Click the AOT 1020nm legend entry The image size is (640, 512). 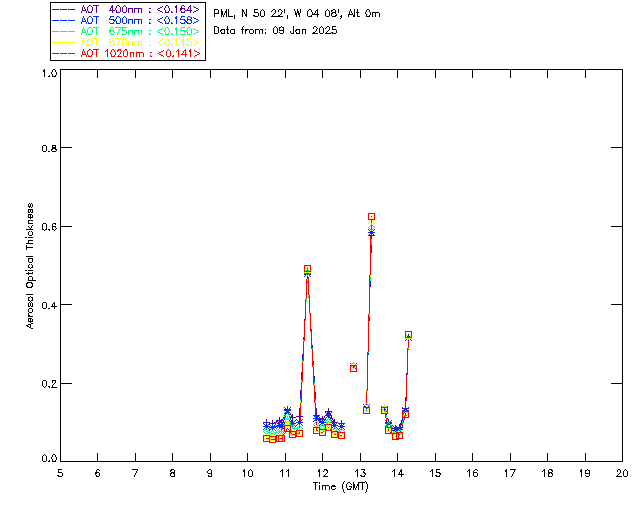pyautogui.click(x=127, y=53)
